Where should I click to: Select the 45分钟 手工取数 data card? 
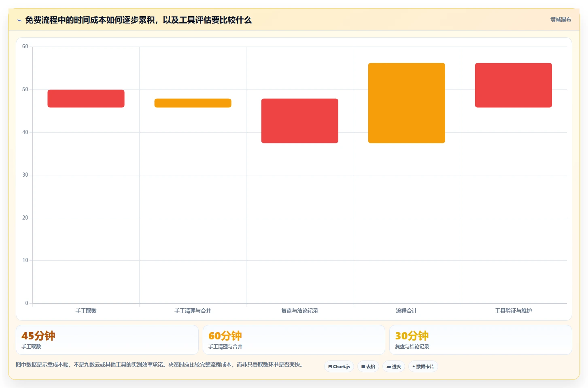click(x=107, y=340)
